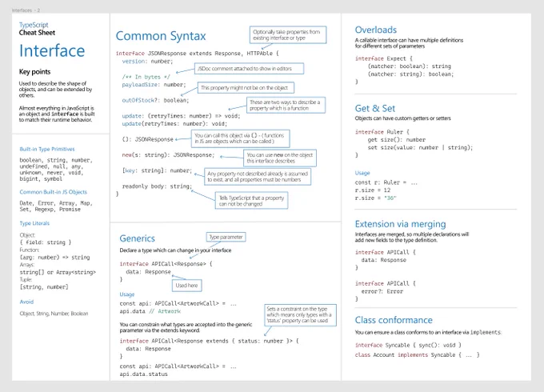The width and height of the screenshot is (544, 392).
Task: Click 'Built-in Type Primitives' heading
Action: point(47,149)
